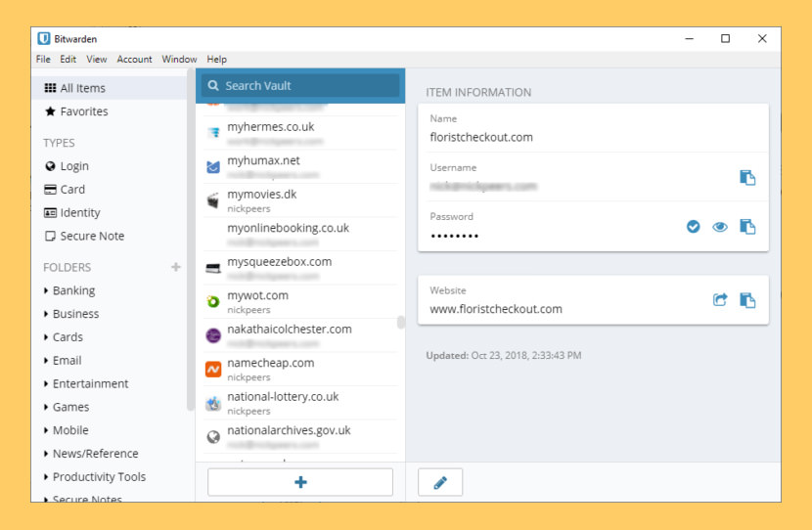Copy the username with its copy icon
This screenshot has height=530, width=812.
[747, 178]
